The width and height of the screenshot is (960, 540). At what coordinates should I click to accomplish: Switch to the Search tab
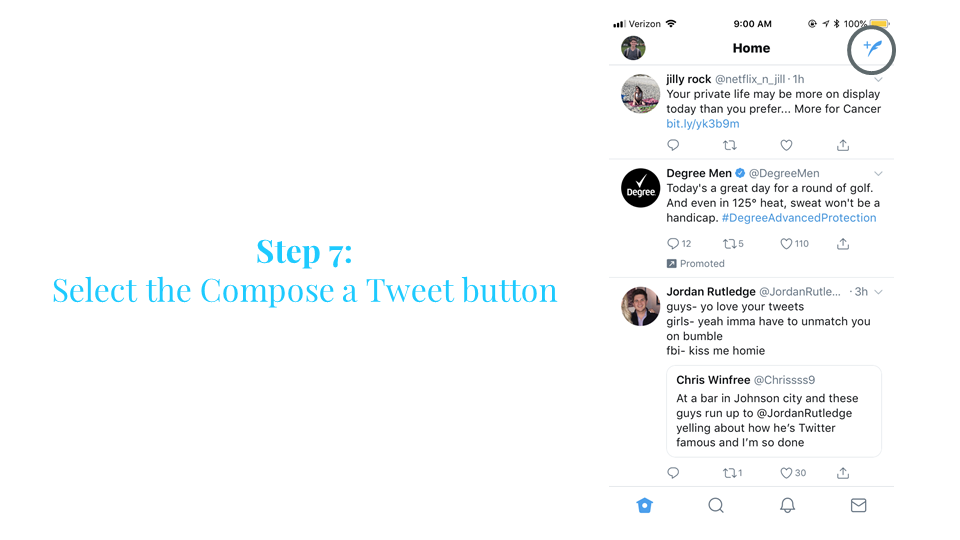coord(716,505)
